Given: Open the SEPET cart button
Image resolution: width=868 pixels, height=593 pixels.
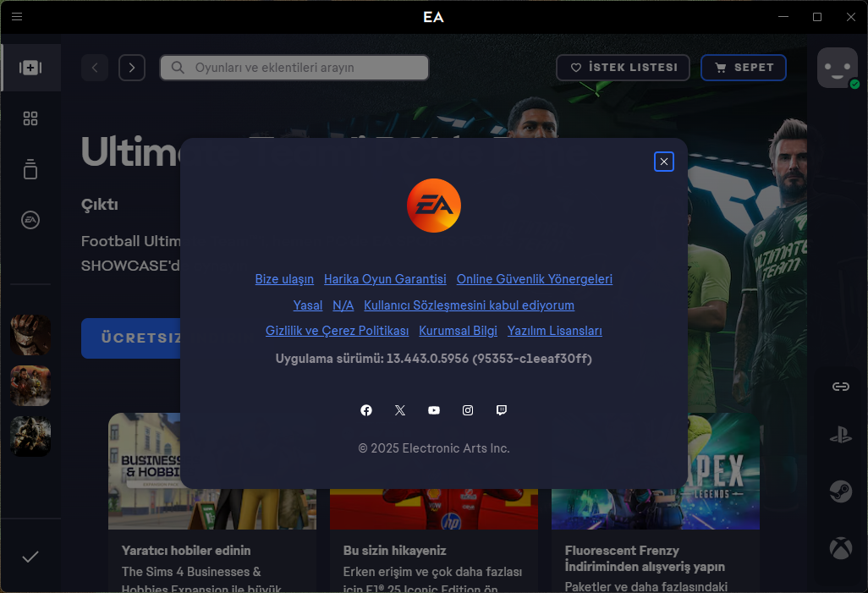Looking at the screenshot, I should 744,68.
